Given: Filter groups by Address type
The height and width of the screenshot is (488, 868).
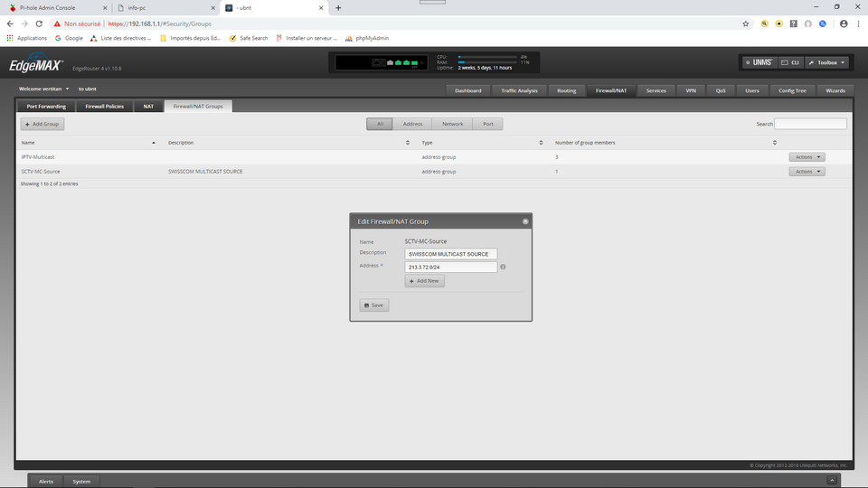Looking at the screenshot, I should tap(412, 124).
